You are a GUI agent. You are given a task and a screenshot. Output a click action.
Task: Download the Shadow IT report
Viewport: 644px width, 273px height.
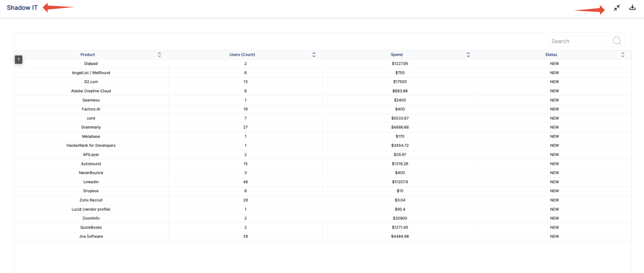click(632, 8)
